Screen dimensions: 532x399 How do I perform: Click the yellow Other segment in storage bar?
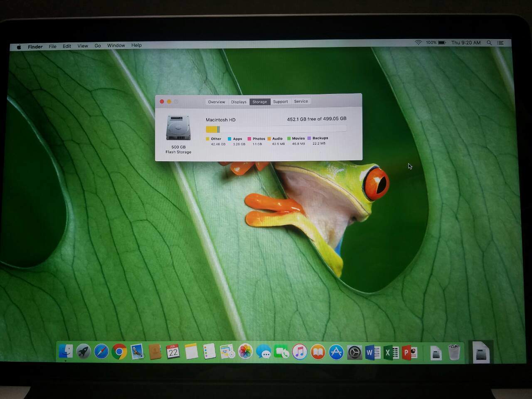(211, 129)
